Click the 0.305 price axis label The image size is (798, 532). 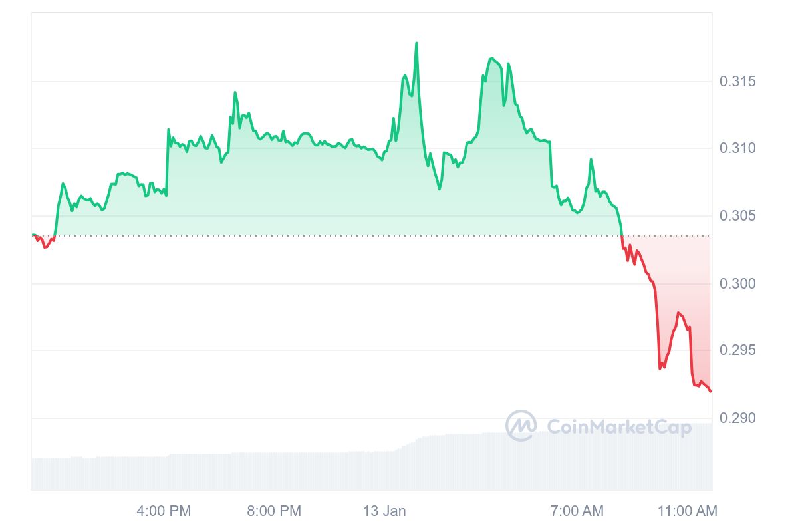pyautogui.click(x=737, y=216)
